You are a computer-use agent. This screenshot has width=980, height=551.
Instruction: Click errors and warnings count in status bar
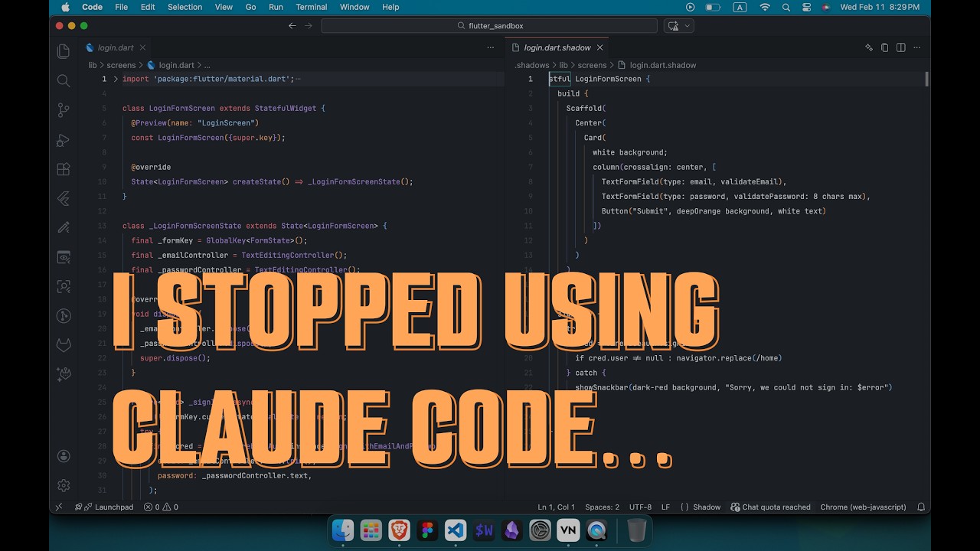(x=161, y=507)
